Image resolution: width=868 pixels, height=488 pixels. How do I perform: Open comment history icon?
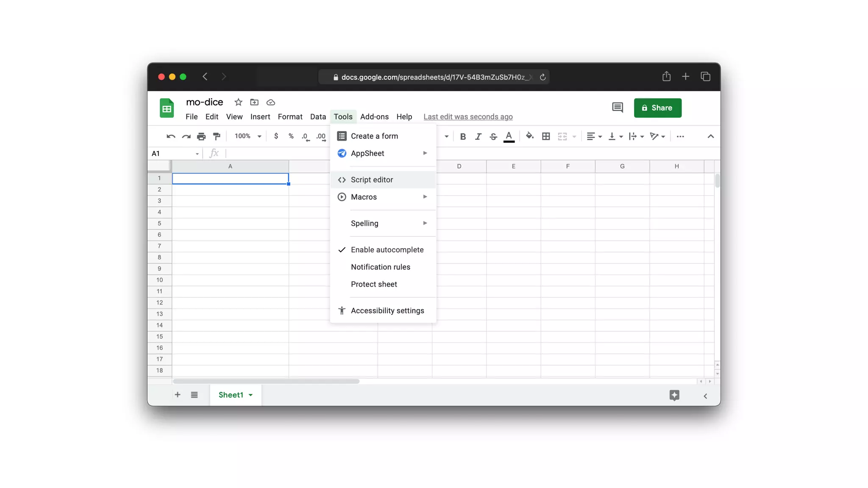click(x=618, y=108)
